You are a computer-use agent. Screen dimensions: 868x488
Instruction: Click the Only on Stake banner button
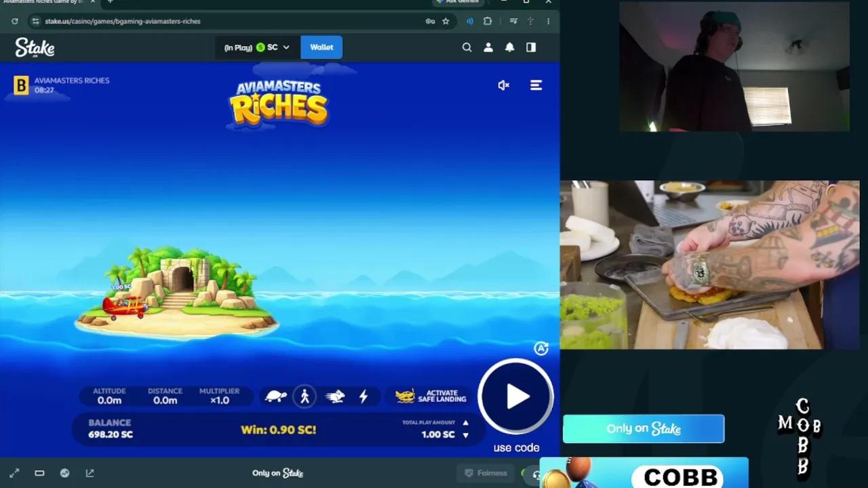pos(644,428)
